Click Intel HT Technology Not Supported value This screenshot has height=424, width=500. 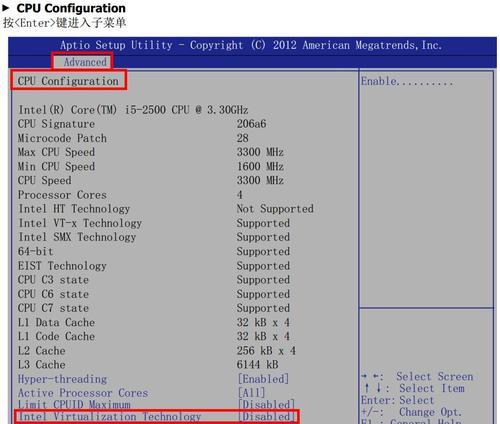click(275, 209)
